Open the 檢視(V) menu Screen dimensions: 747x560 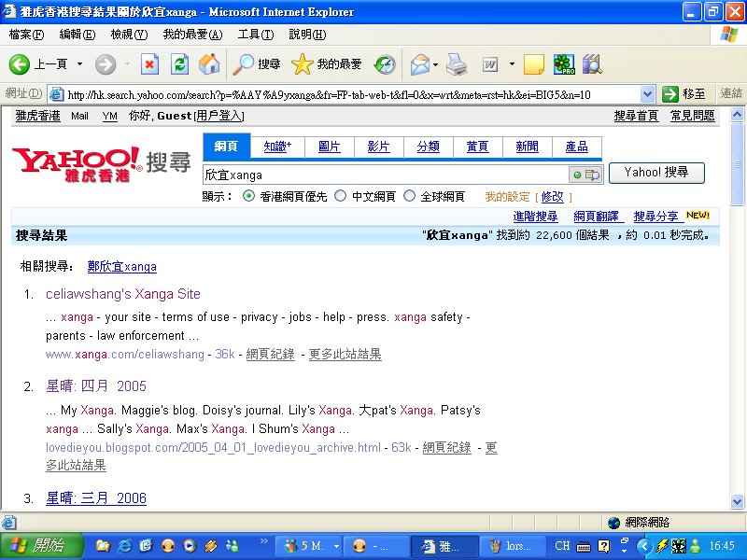click(x=129, y=35)
